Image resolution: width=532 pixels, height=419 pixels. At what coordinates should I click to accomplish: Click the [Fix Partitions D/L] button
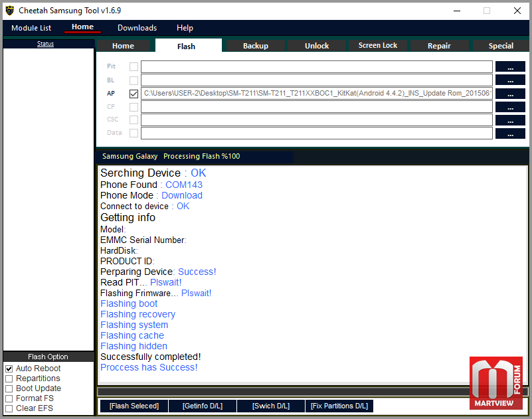[x=339, y=406]
